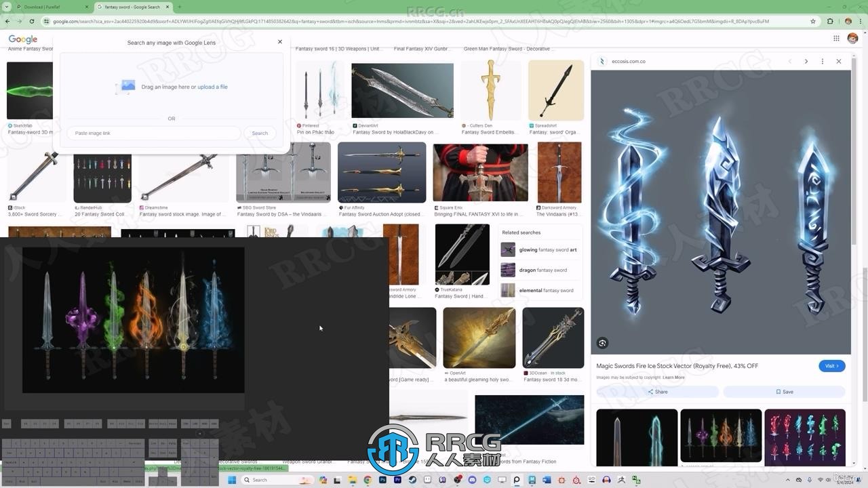Click the browser address bar URL
The width and height of the screenshot is (868, 488).
tap(410, 21)
